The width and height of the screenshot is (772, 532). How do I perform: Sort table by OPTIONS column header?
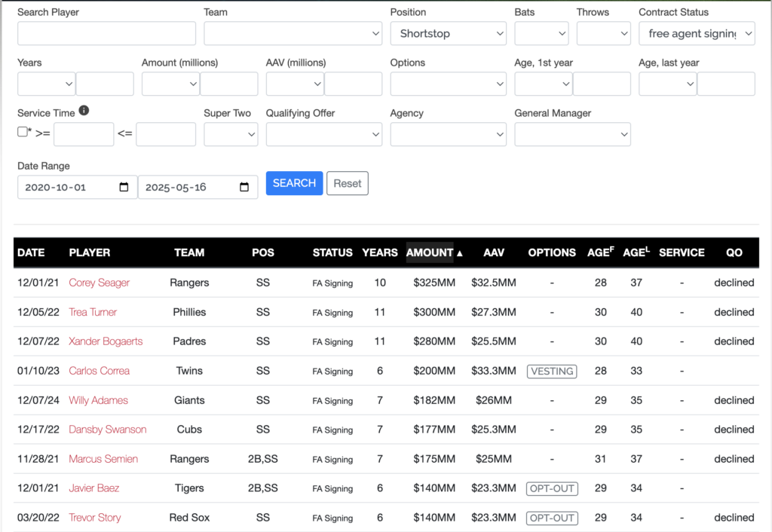(552, 252)
